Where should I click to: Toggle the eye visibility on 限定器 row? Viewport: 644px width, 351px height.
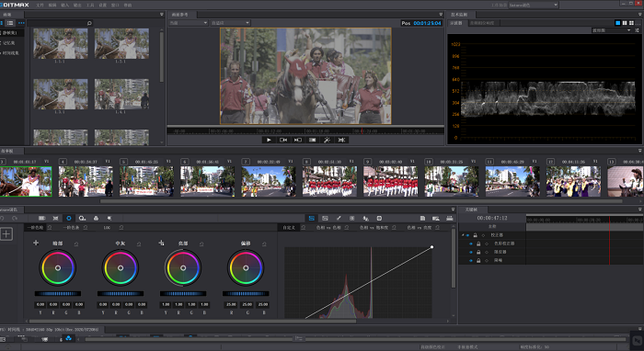[471, 252]
